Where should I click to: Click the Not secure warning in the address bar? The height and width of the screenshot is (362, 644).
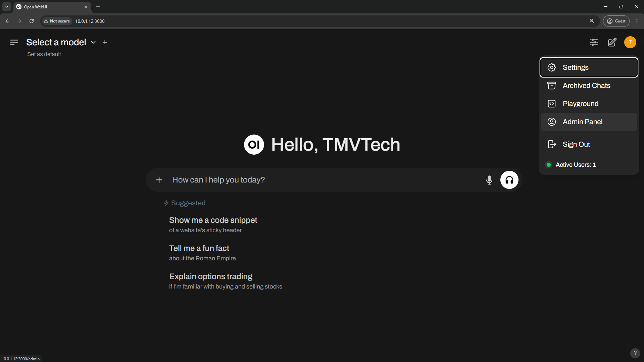pyautogui.click(x=56, y=21)
